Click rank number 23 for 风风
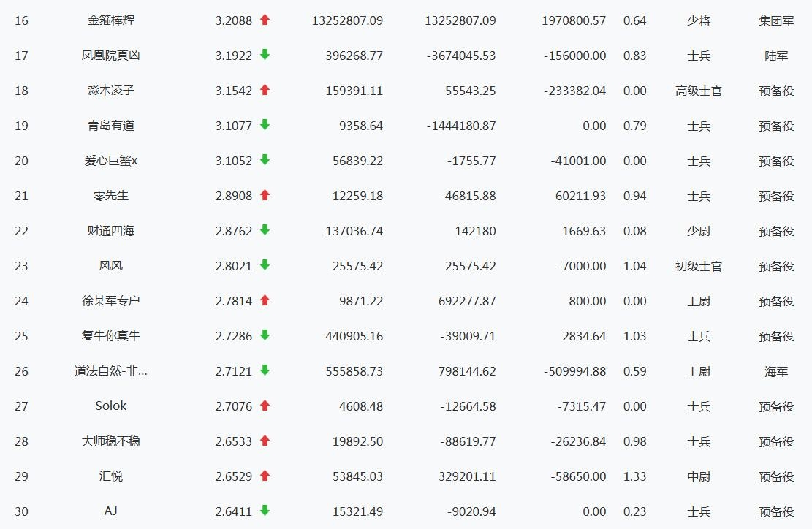Screen dimensions: 812x529 coord(21,266)
